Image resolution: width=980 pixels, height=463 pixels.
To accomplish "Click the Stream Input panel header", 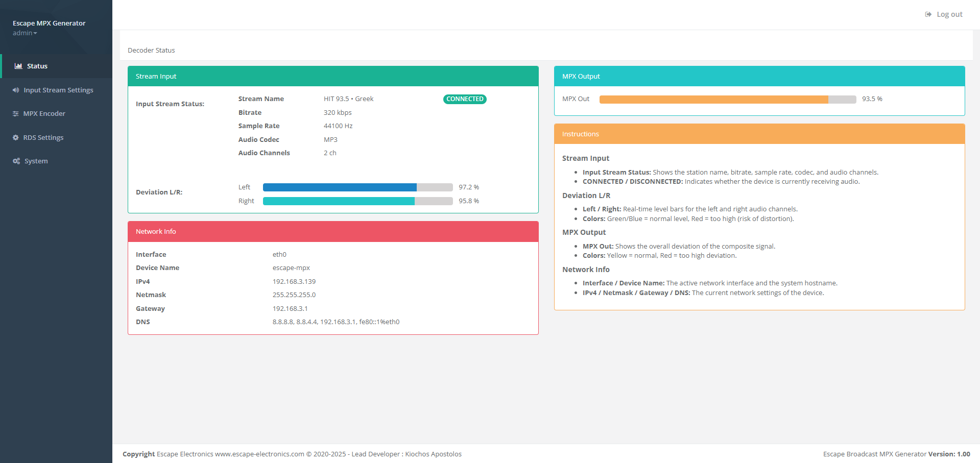I will click(x=333, y=76).
